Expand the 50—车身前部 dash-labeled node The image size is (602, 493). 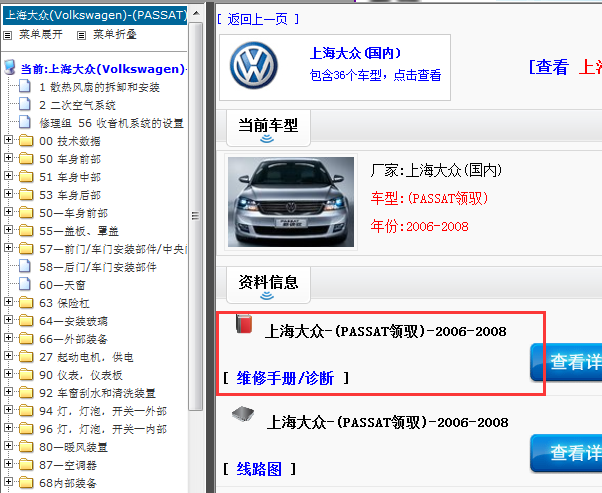click(x=8, y=212)
